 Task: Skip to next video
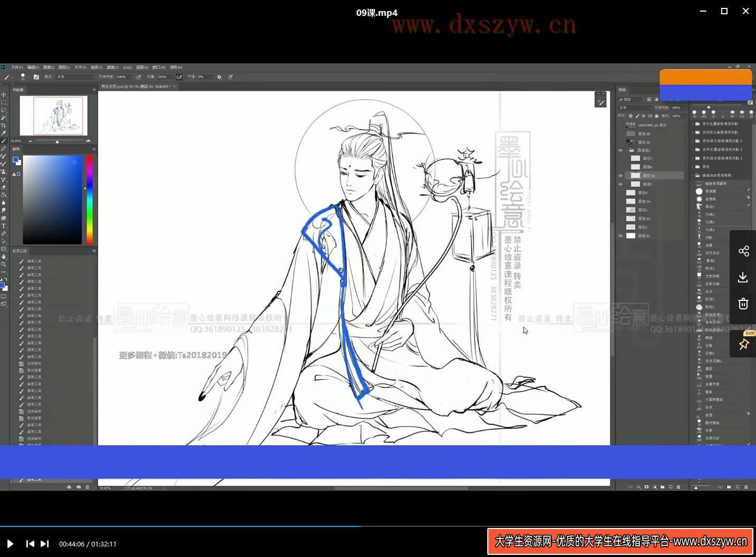click(45, 543)
